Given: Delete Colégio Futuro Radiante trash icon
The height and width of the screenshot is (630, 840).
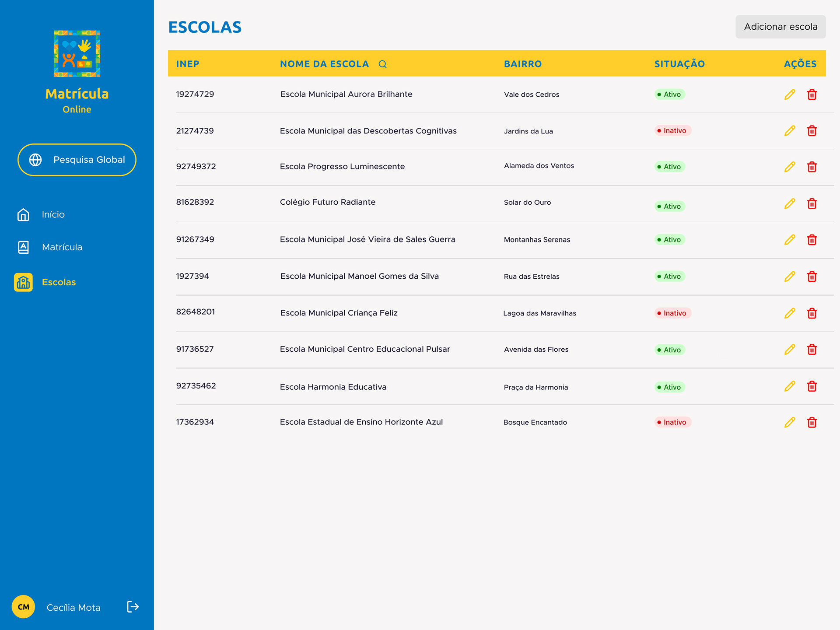Looking at the screenshot, I should pos(812,203).
